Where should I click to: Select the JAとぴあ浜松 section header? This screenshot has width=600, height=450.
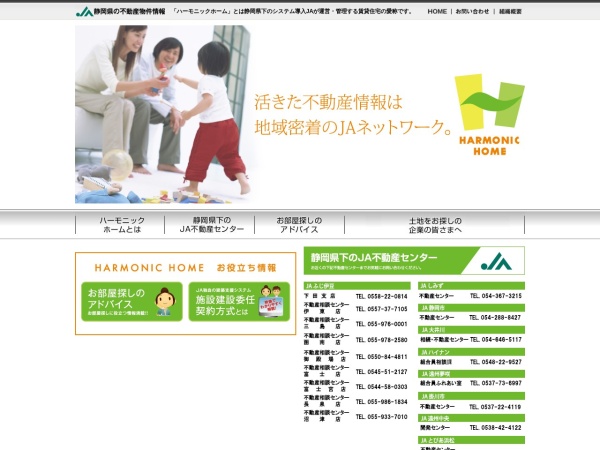click(x=471, y=440)
